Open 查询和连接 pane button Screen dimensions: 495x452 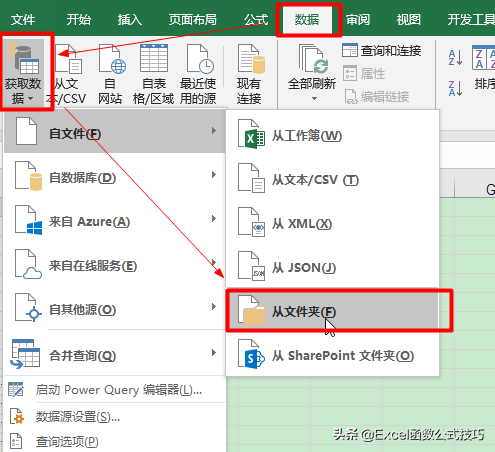coord(381,51)
